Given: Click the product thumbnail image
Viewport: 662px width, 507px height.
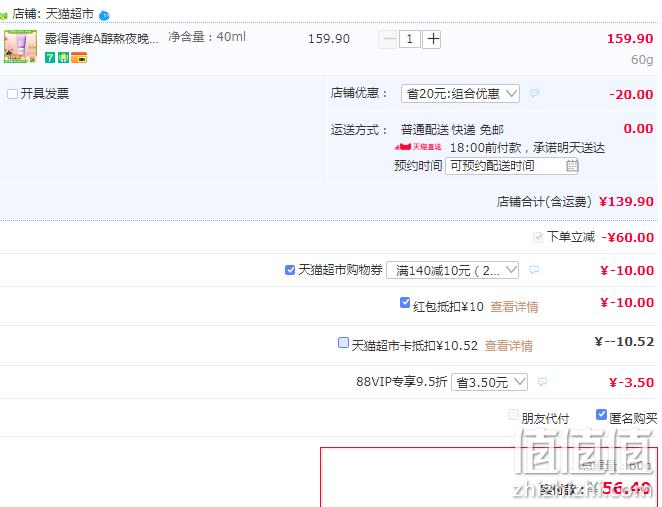Looking at the screenshot, I should click(20, 46).
